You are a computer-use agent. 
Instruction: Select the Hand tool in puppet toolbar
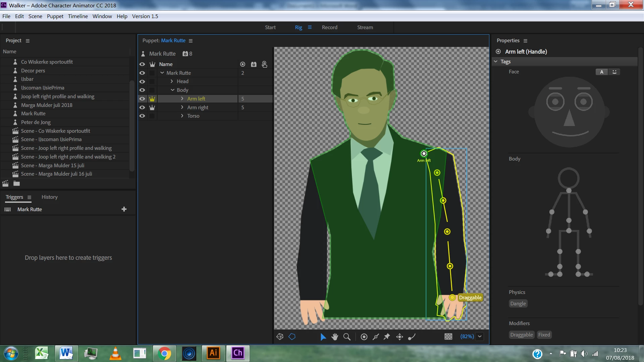(335, 337)
